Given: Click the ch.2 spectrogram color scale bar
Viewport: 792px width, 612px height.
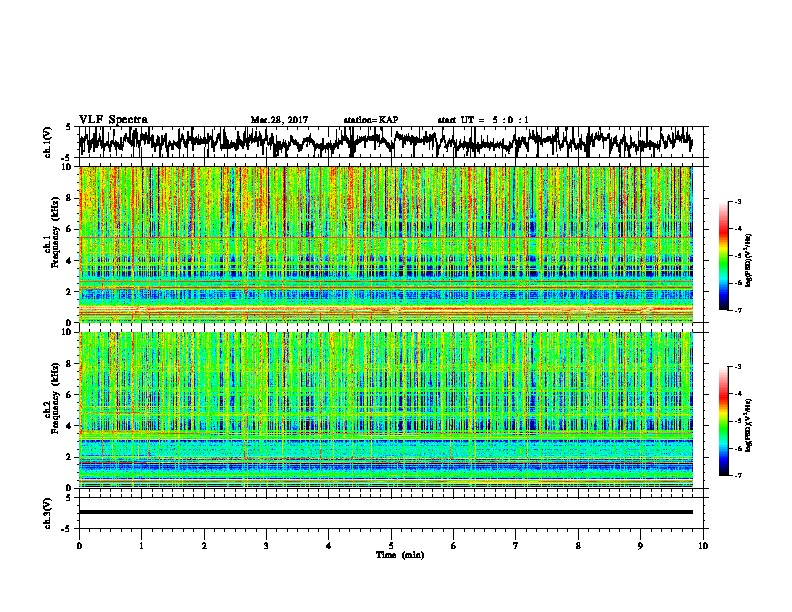Looking at the screenshot, I should 723,421.
